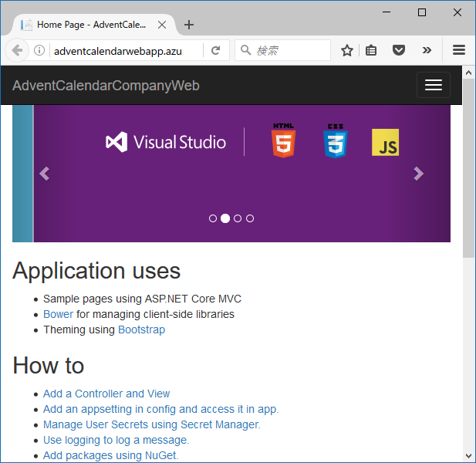
Task: Go to previous carousel slide
Action: click(x=45, y=174)
